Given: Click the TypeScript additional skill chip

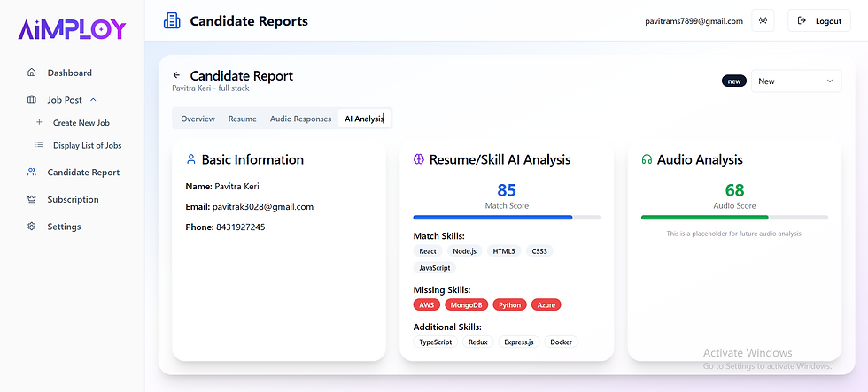Looking at the screenshot, I should pyautogui.click(x=435, y=342).
